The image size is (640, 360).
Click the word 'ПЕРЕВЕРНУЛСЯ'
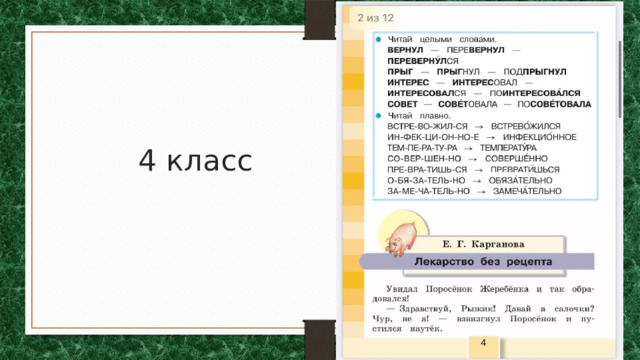pyautogui.click(x=423, y=61)
